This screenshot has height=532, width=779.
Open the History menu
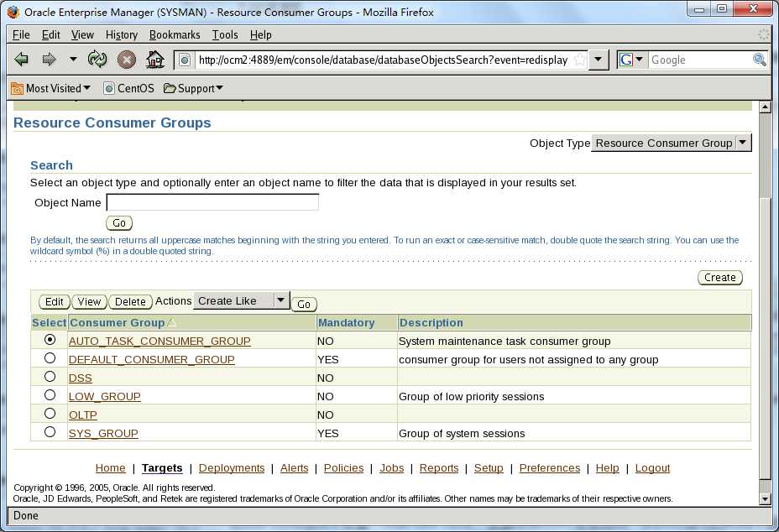[x=122, y=34]
